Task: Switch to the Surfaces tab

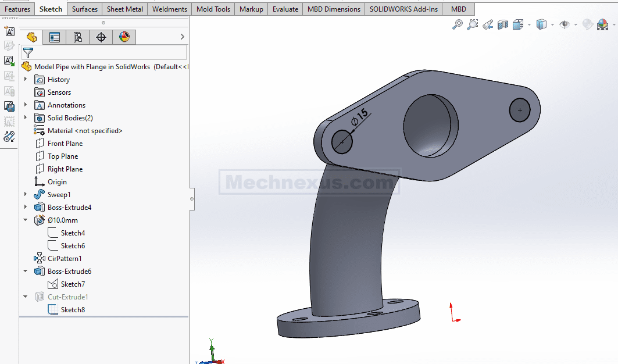Action: (85, 9)
